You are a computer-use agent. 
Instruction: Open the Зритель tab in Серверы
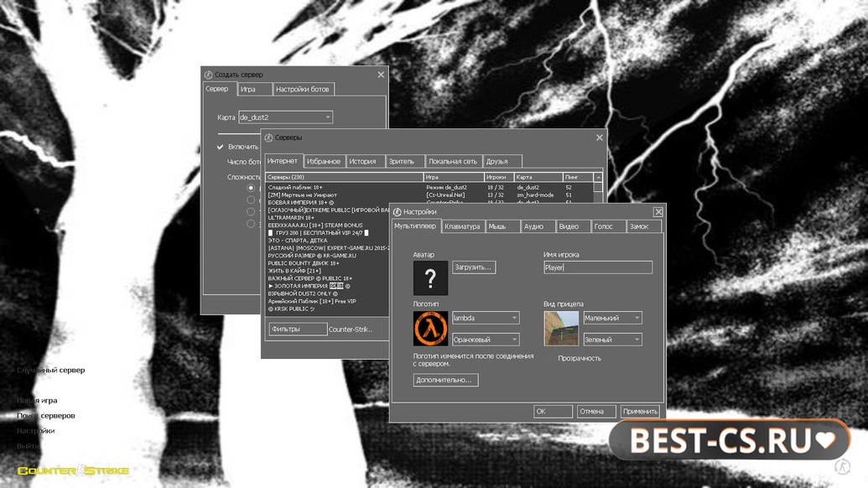405,162
